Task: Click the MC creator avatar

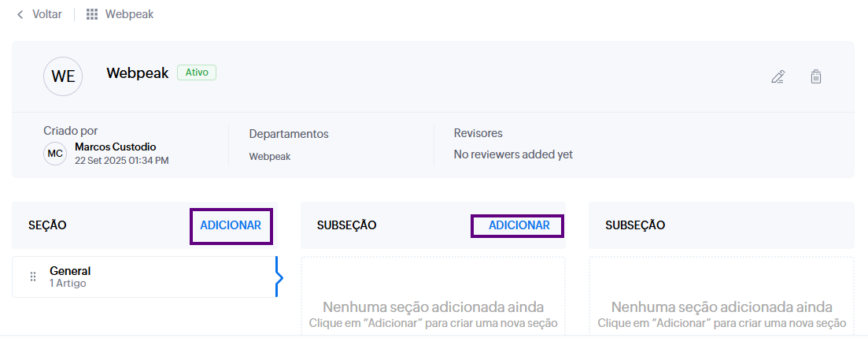Action: (x=55, y=154)
